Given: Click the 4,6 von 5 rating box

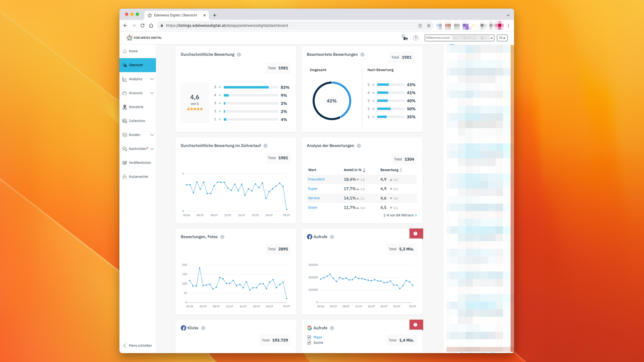Looking at the screenshot, I should click(195, 103).
